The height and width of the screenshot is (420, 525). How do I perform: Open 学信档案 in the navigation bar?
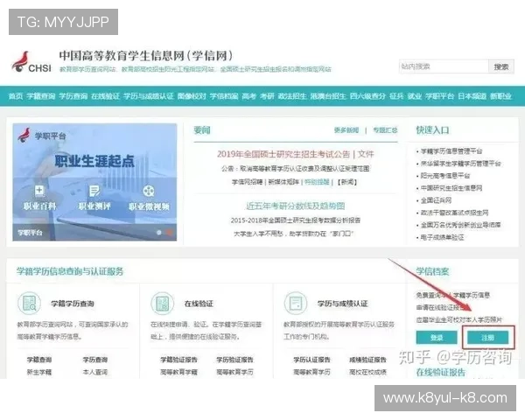tap(224, 96)
